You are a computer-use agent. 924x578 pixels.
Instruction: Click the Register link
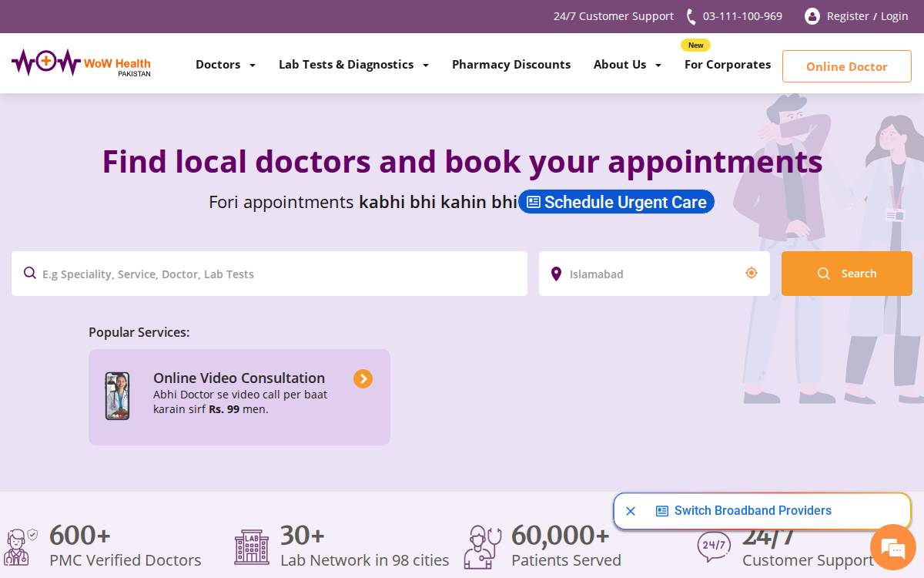(848, 16)
